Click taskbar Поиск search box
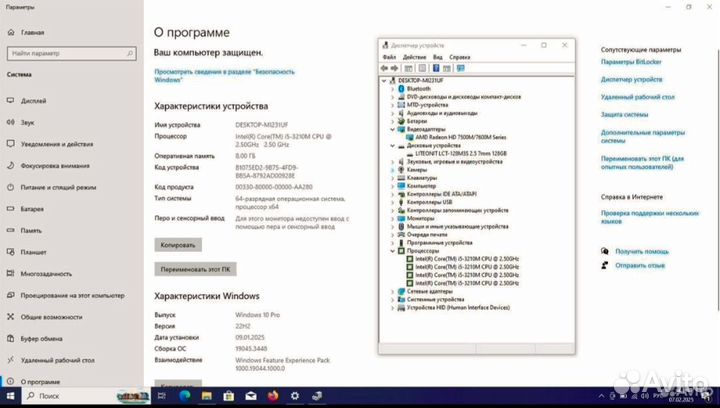The height and width of the screenshot is (408, 720). click(87, 396)
